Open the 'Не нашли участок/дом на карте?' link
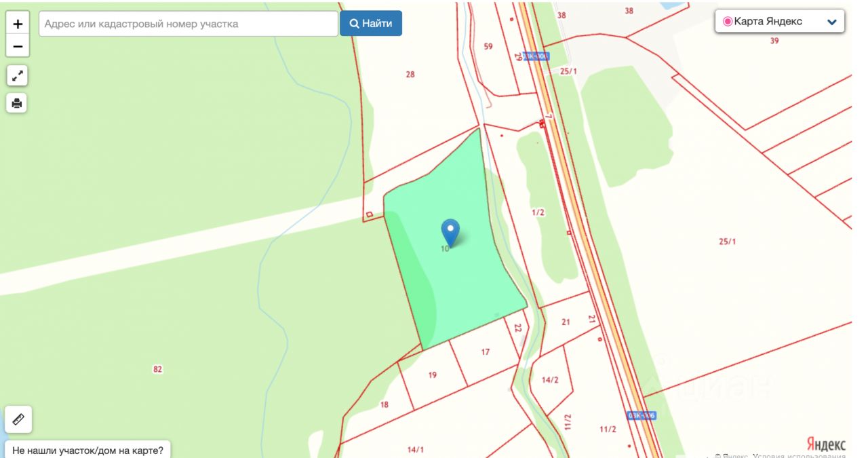This screenshot has height=458, width=868. coord(87,450)
